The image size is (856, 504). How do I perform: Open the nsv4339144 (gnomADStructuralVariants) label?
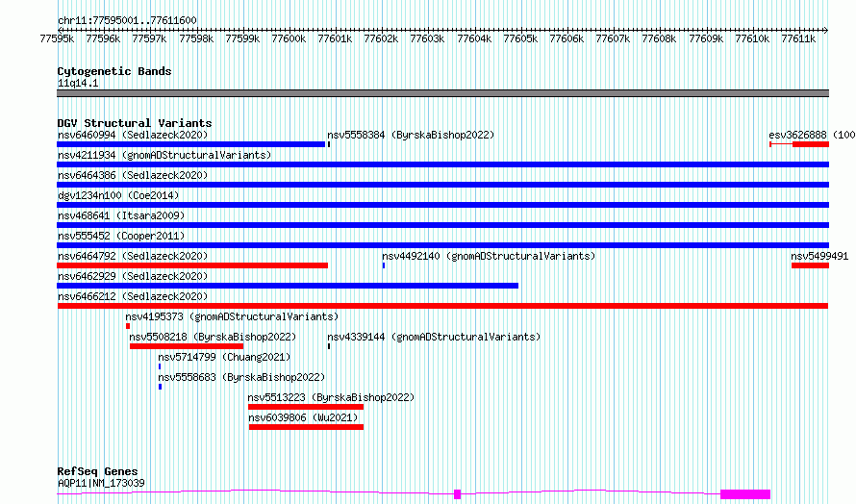click(434, 337)
